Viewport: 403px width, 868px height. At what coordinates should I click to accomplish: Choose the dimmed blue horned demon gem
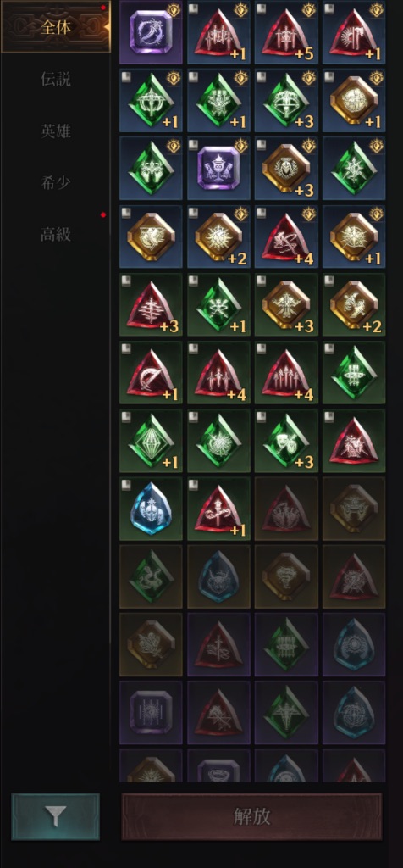coord(218,576)
